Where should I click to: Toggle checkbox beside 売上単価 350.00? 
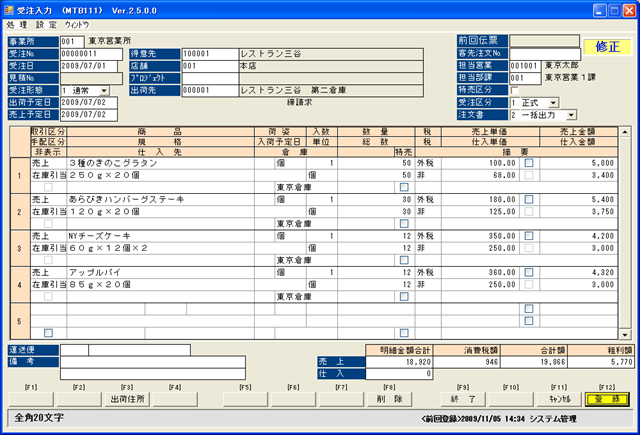pyautogui.click(x=529, y=236)
